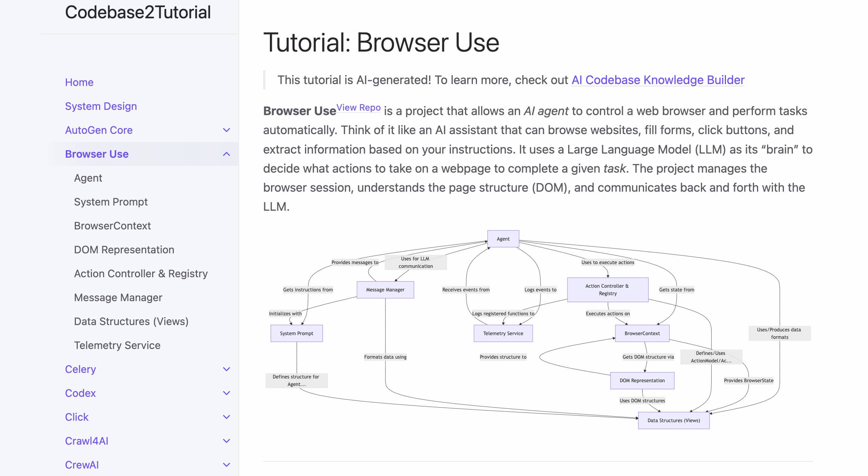Go to the Click tutorial link
868x476 pixels.
(x=77, y=417)
